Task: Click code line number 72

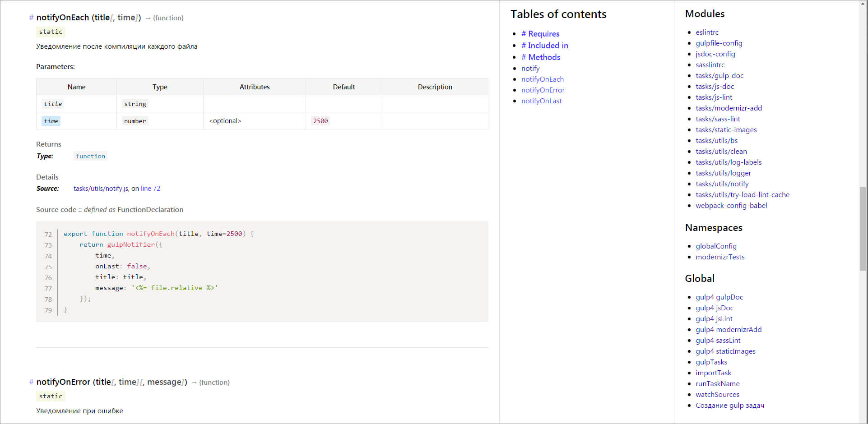Action: 48,234
